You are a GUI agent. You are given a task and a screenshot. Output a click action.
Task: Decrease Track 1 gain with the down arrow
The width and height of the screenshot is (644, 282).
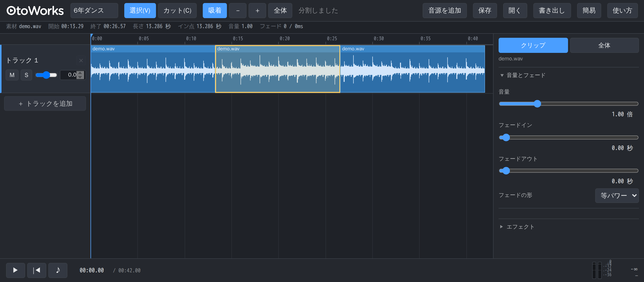(x=80, y=77)
